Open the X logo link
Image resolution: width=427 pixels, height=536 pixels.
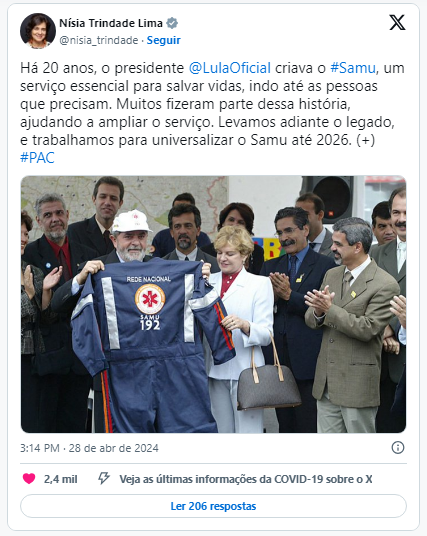point(397,23)
